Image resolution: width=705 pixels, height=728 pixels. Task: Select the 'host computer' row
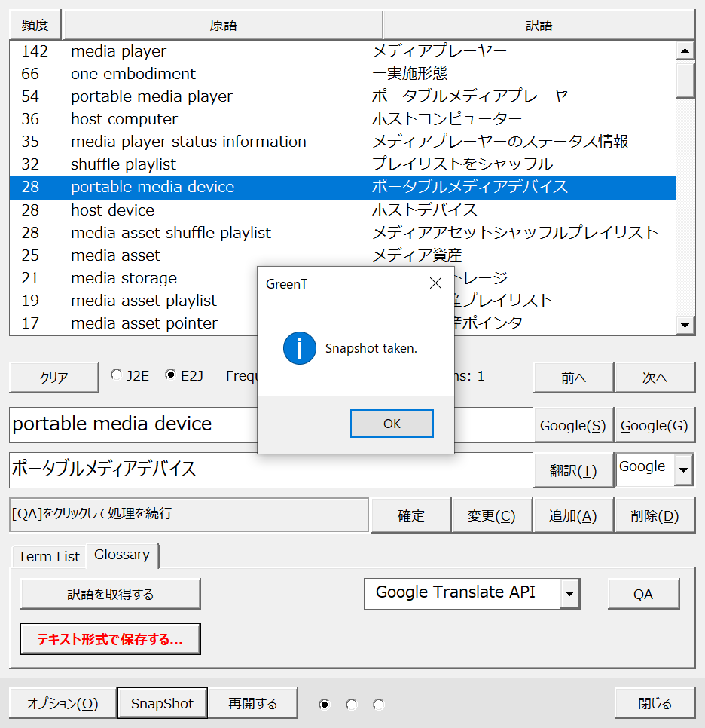[x=124, y=119]
